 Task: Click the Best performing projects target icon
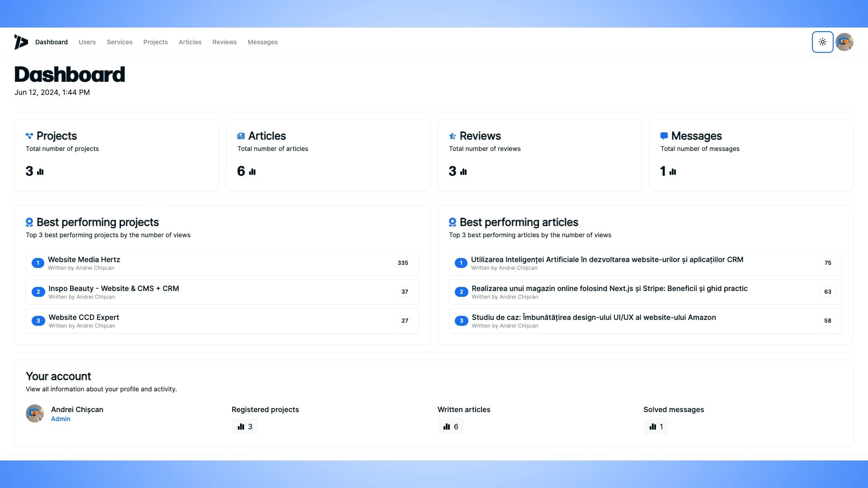pyautogui.click(x=29, y=222)
